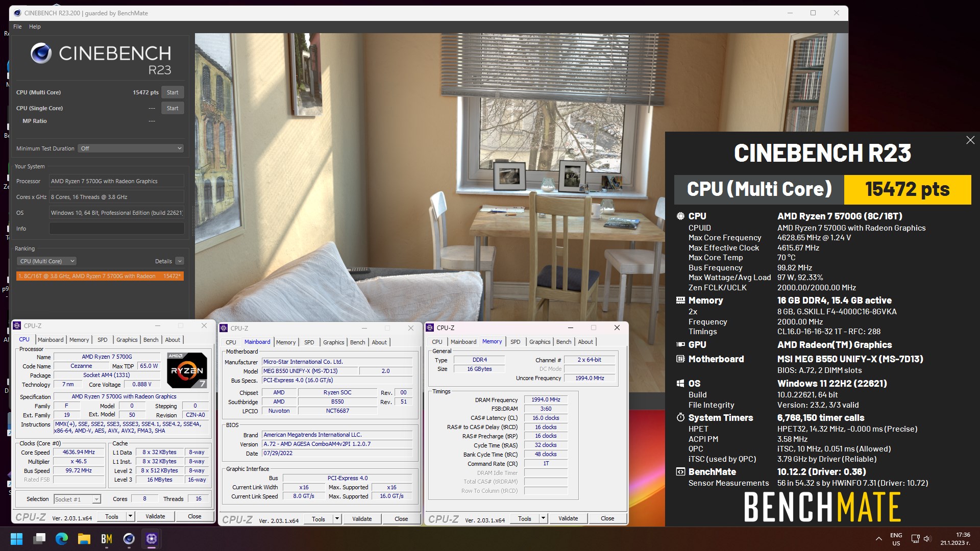
Task: Click Close button in Memory CPU-Z window
Action: coord(607,518)
